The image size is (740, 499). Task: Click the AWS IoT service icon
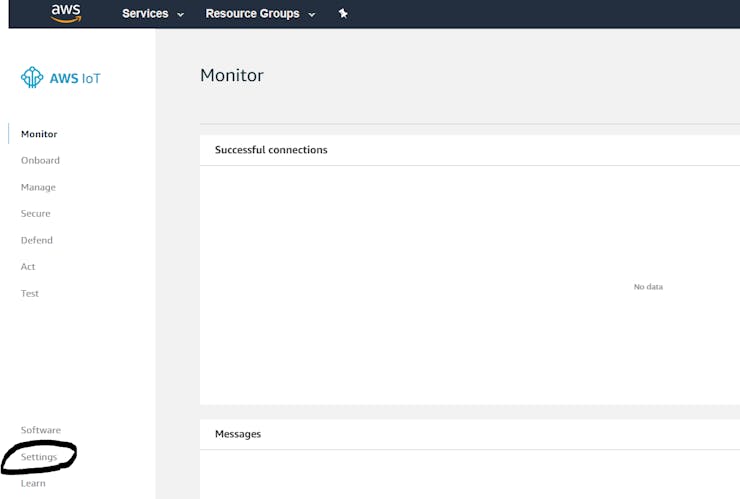coord(32,78)
